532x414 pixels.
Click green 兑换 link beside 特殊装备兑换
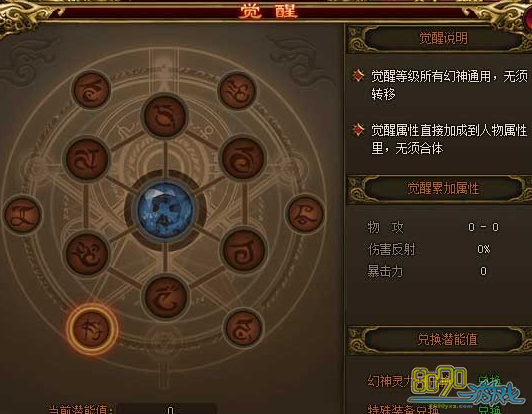click(x=490, y=409)
